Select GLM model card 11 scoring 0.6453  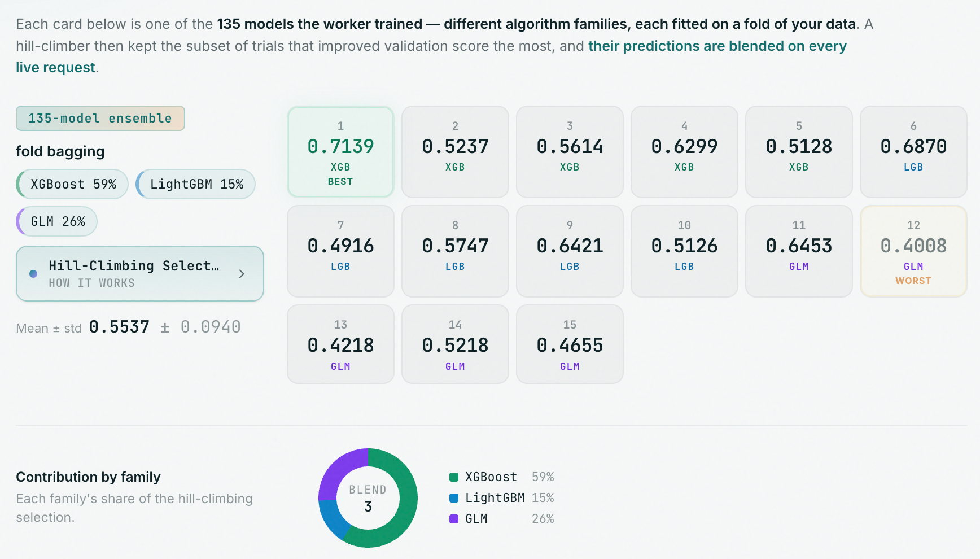pyautogui.click(x=799, y=251)
